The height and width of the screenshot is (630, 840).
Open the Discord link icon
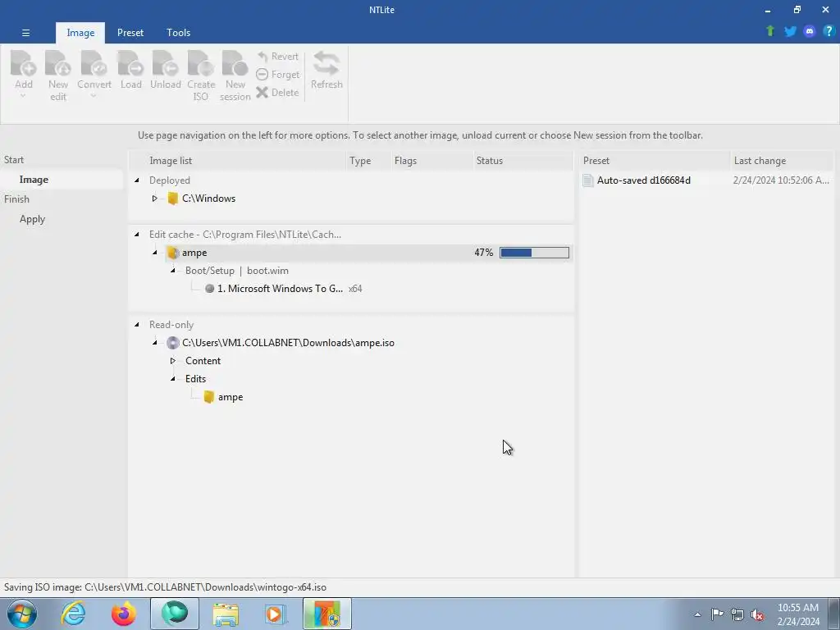(x=810, y=31)
